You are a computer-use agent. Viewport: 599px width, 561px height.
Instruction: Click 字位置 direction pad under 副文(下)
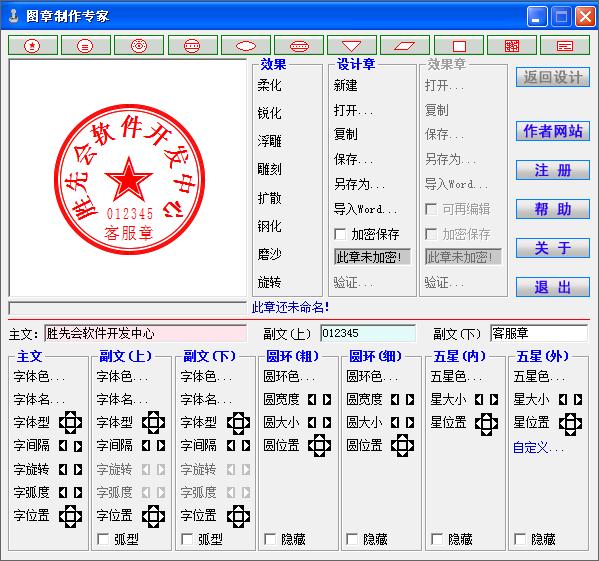(238, 516)
